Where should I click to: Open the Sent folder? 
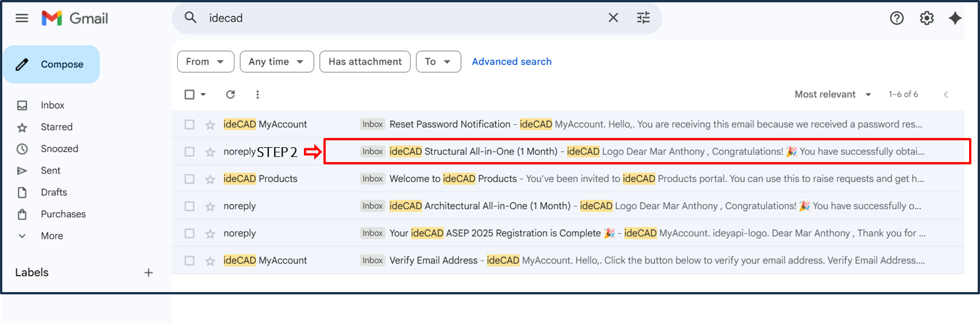coord(50,171)
